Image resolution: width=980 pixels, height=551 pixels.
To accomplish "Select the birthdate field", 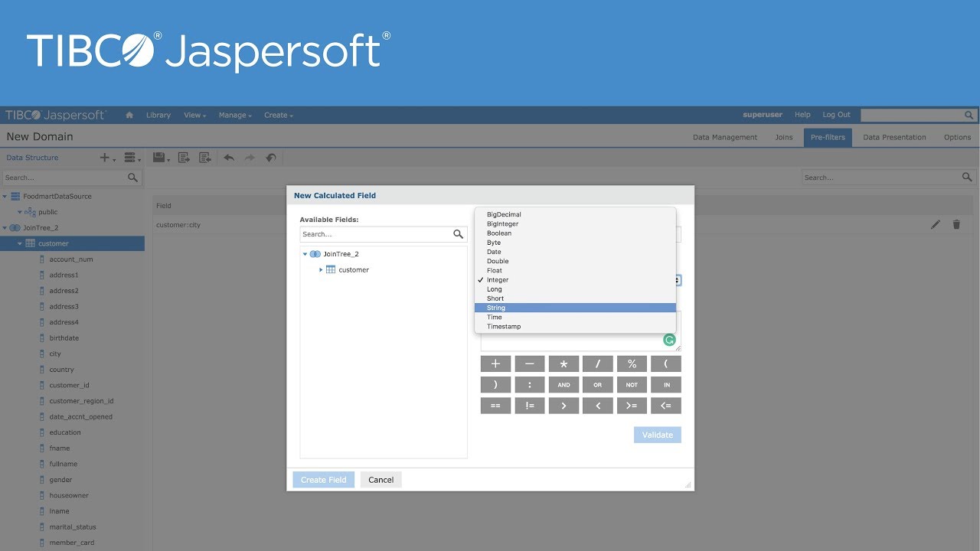I will pos(64,338).
